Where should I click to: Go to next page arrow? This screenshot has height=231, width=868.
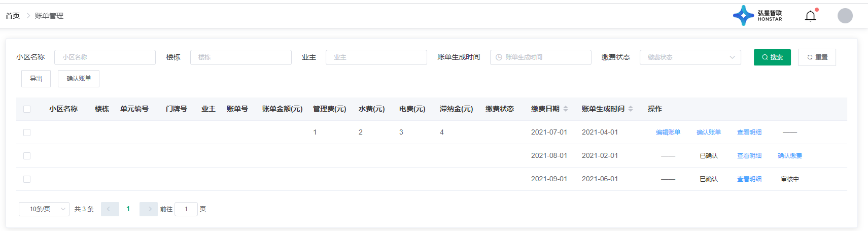[149, 209]
